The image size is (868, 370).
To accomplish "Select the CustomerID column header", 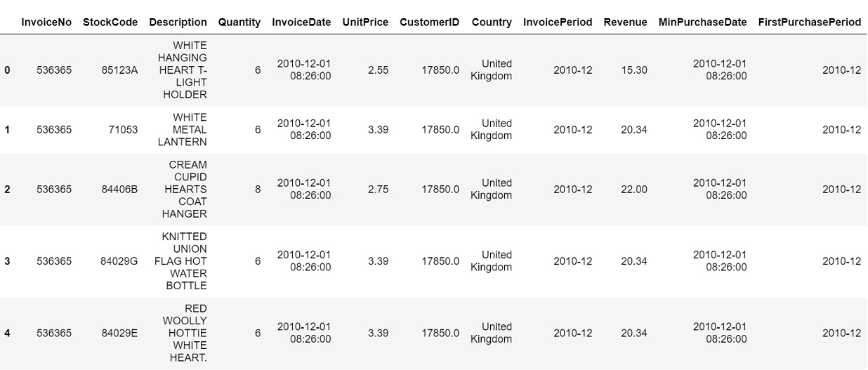I will pyautogui.click(x=430, y=22).
